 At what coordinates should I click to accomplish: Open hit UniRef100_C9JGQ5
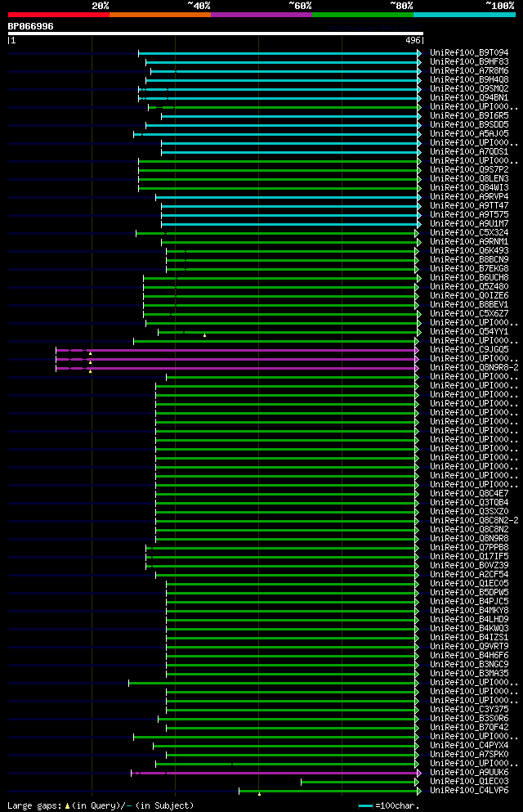469,349
